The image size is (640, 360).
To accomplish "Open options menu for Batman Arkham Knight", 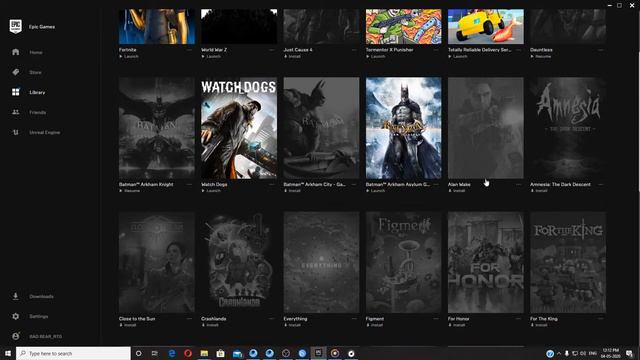I will (189, 184).
